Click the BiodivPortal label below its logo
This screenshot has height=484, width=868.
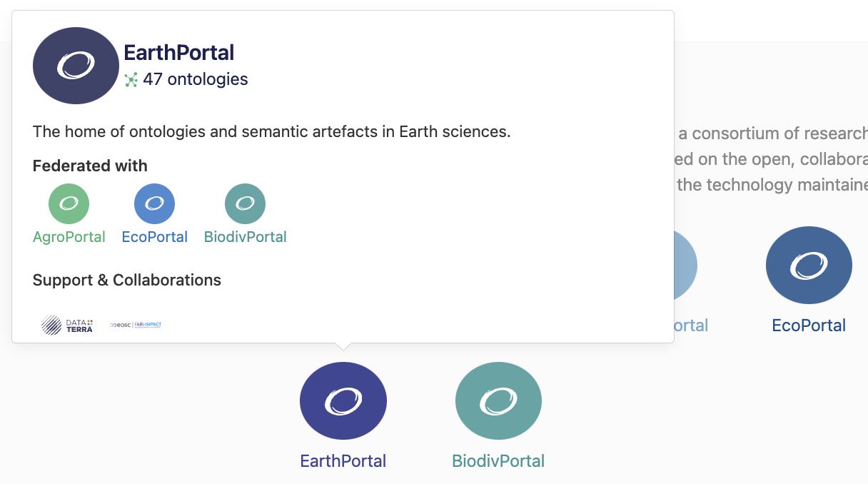click(498, 460)
